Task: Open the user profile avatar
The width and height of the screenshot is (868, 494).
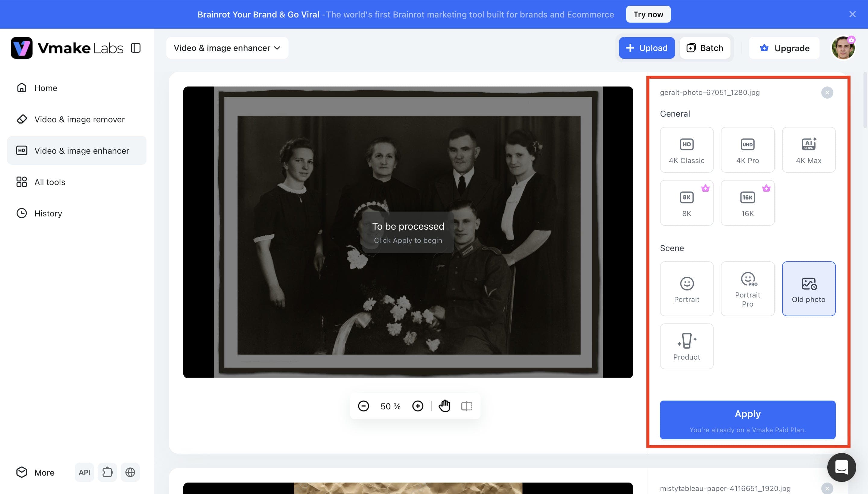Action: [843, 48]
